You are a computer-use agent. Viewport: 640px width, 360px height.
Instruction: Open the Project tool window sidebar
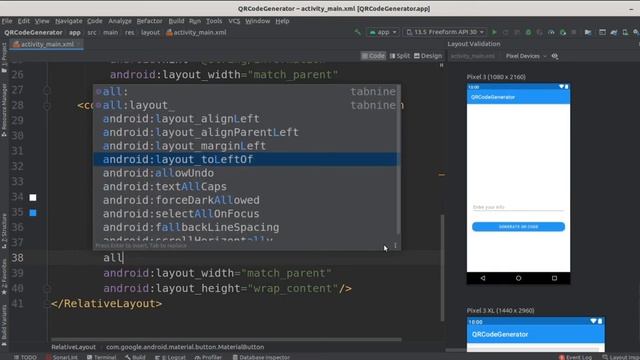coord(4,57)
